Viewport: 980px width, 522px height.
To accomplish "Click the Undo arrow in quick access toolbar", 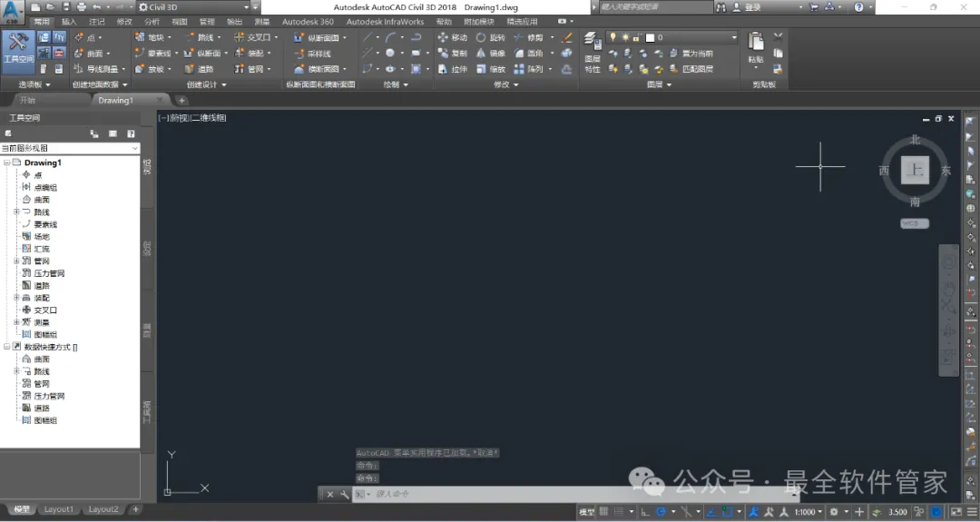I will (x=97, y=7).
